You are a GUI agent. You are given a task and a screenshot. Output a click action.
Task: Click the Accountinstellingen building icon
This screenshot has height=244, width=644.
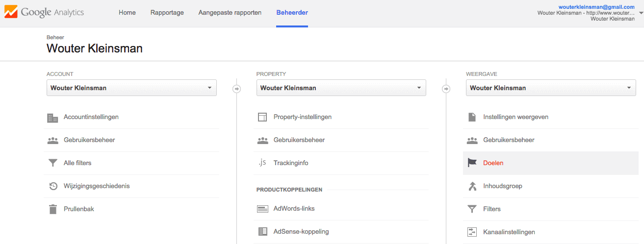[x=52, y=118]
